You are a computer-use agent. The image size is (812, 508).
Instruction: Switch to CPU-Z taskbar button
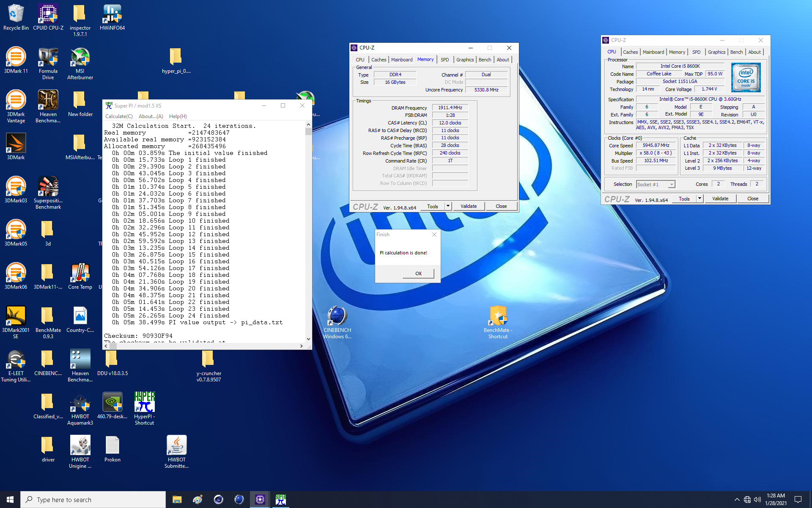260,500
